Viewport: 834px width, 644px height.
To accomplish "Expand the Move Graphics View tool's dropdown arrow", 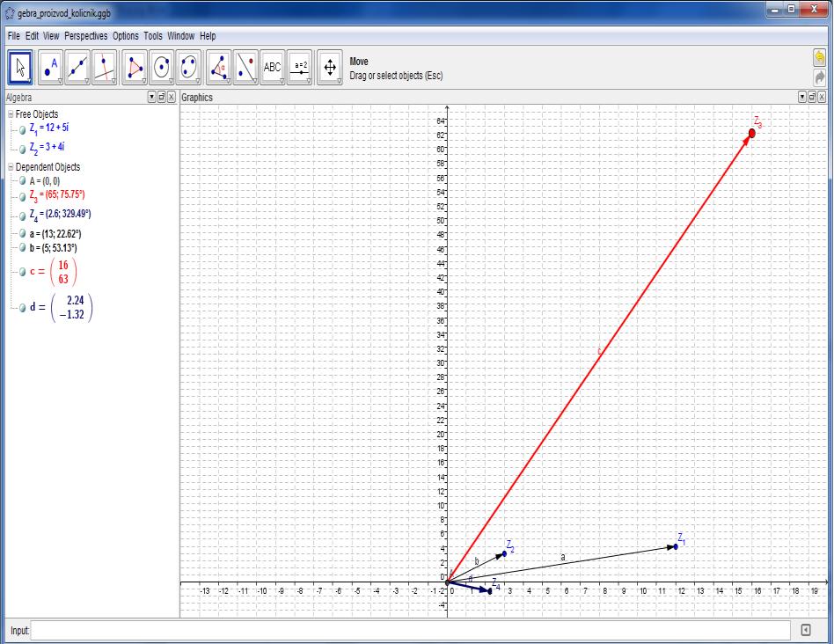I will coord(340,81).
